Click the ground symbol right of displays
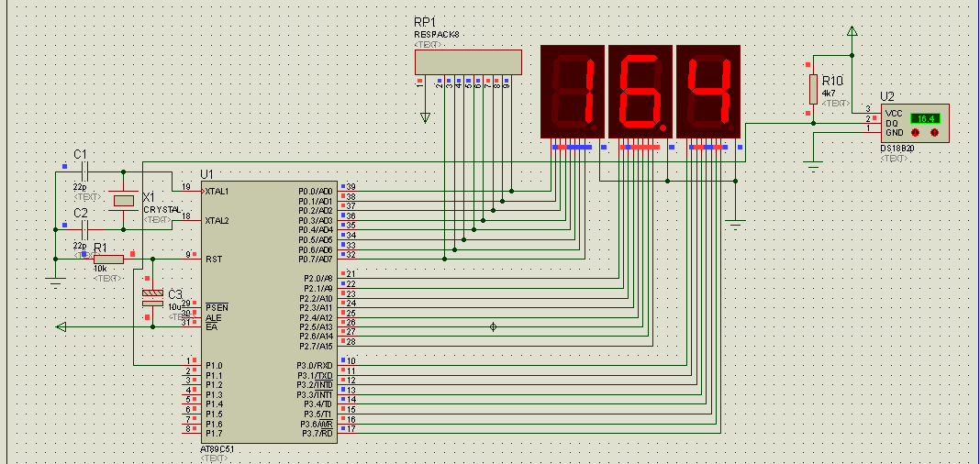The image size is (980, 464). click(x=736, y=223)
